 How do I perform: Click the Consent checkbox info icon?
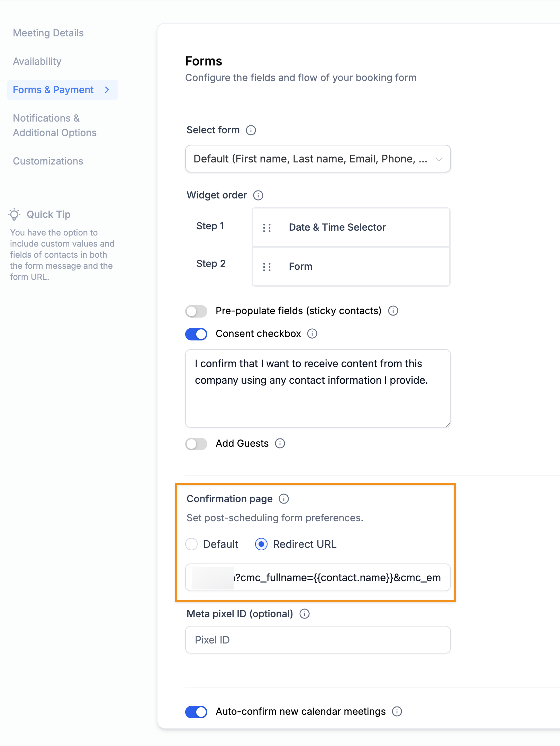312,334
